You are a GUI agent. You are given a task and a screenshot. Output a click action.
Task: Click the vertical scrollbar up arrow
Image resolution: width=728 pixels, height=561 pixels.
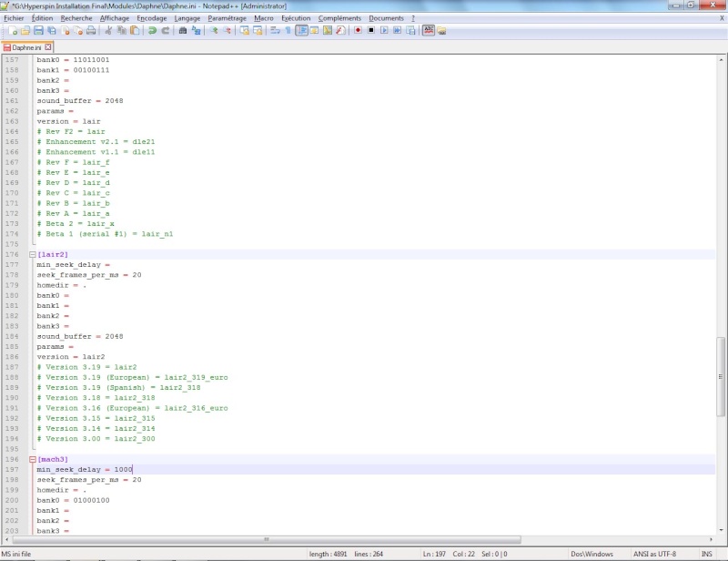(x=721, y=60)
